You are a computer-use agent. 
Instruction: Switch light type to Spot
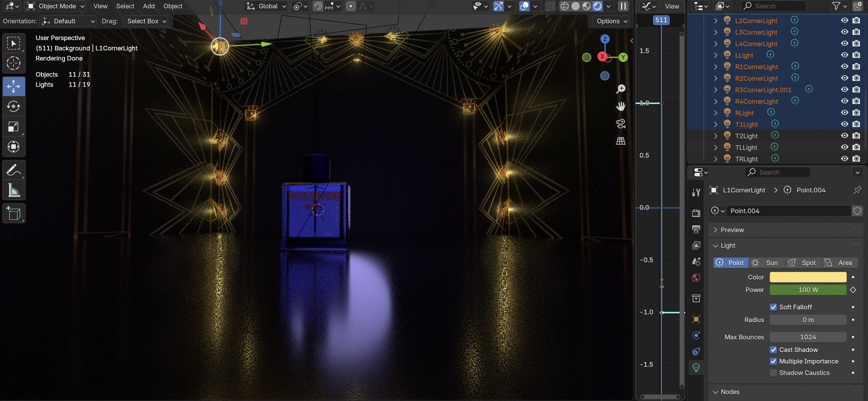point(803,263)
